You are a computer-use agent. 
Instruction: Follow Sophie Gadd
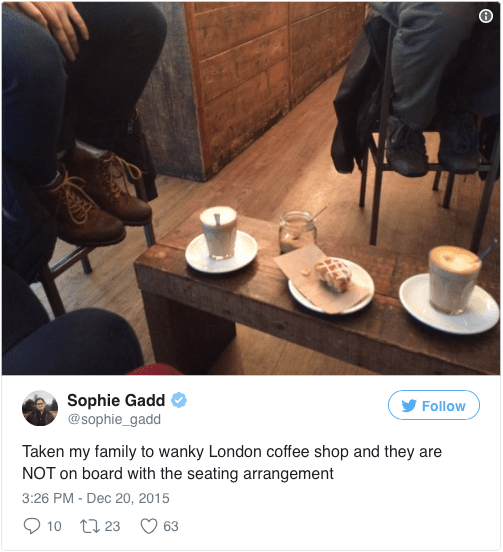click(x=434, y=405)
